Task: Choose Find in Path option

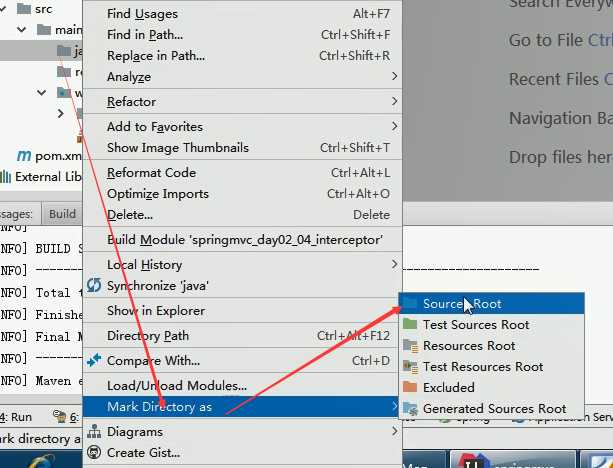Action: coord(242,35)
